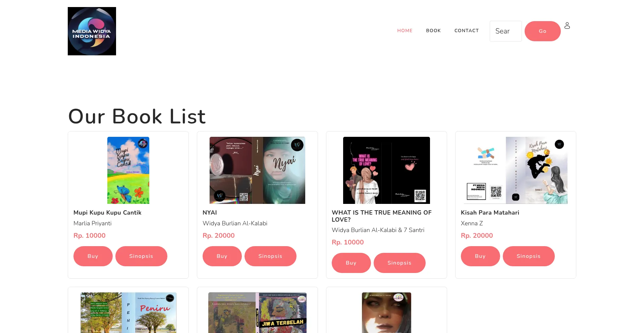This screenshot has width=644, height=333.
Task: Buy Kisah Para Matahari
Action: coord(480,256)
